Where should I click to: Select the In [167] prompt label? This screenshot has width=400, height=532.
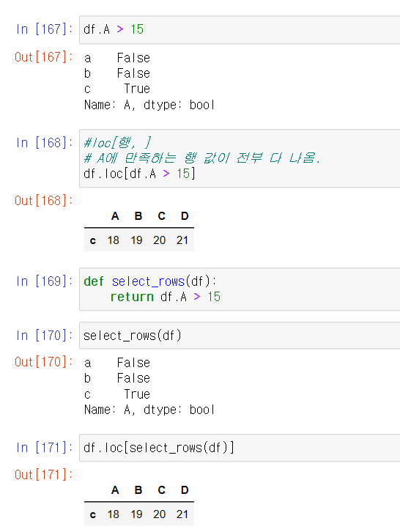point(44,29)
